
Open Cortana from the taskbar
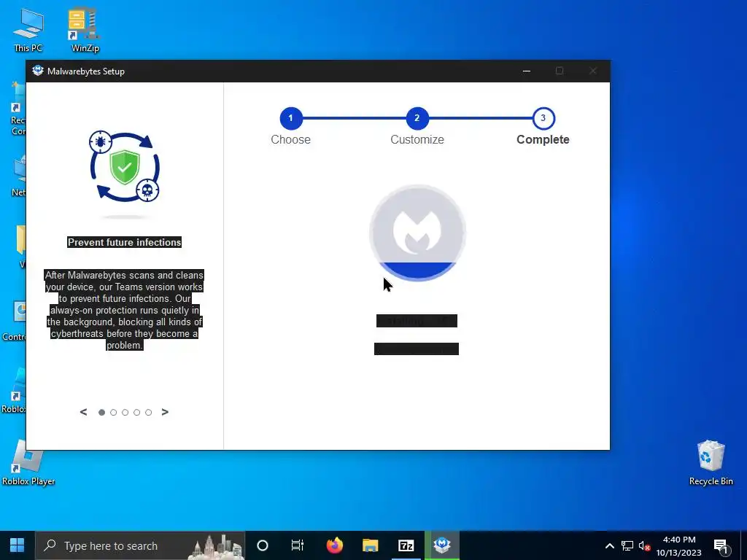tap(263, 545)
